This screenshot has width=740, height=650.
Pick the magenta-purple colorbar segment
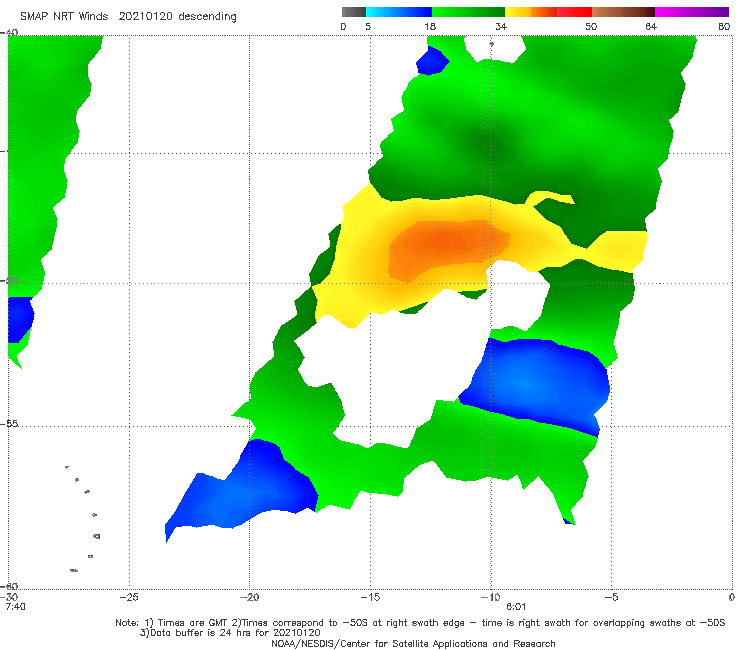click(692, 12)
